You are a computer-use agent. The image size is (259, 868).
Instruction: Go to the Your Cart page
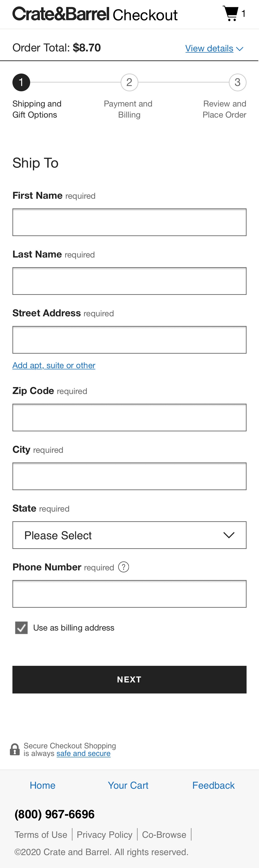[128, 785]
